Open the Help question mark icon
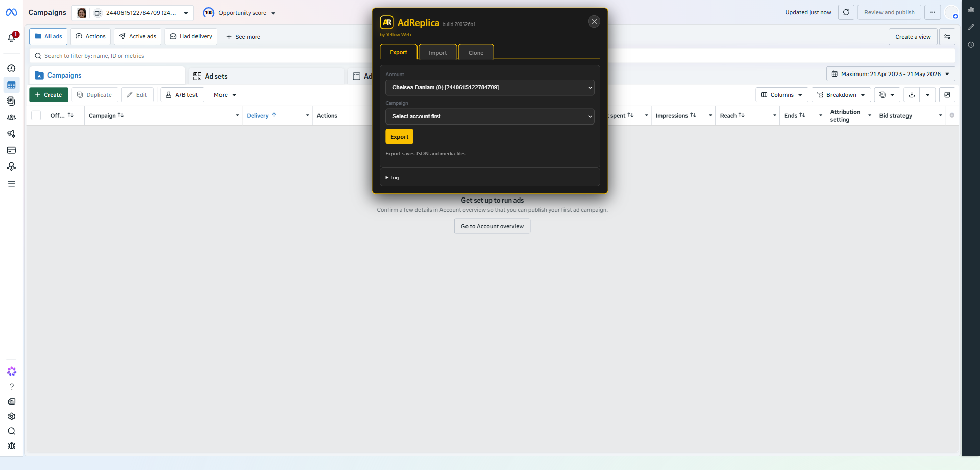This screenshot has height=470, width=980. (x=11, y=387)
